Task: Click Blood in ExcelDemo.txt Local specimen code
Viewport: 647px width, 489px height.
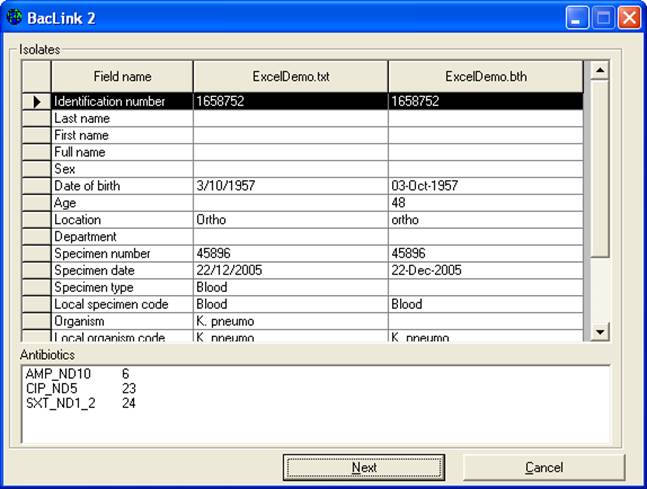Action: coord(291,305)
